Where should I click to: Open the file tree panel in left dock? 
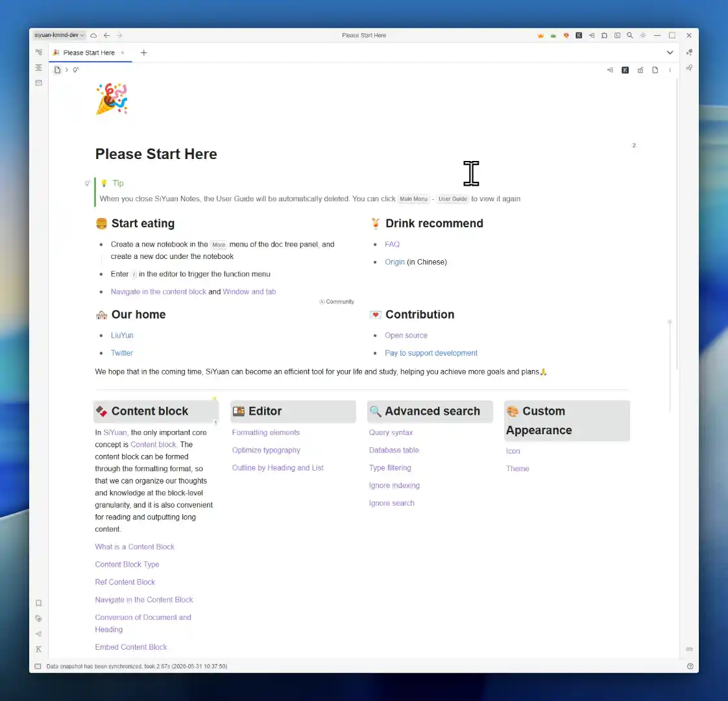coord(38,52)
